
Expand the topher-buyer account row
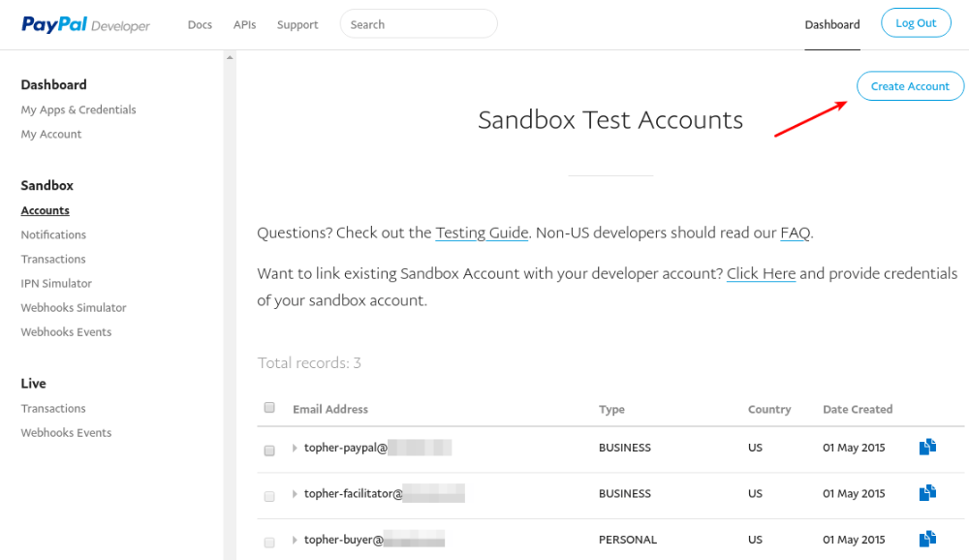(x=295, y=540)
